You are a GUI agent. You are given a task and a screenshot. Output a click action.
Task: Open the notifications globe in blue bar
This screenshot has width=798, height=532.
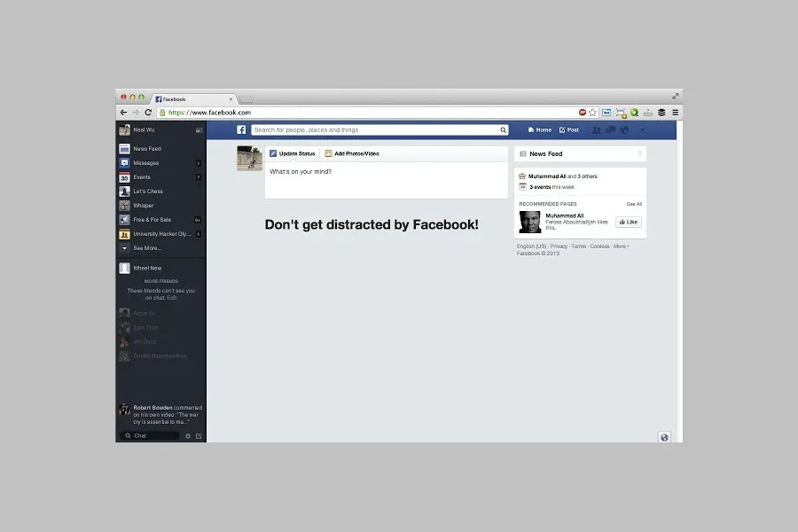point(624,129)
